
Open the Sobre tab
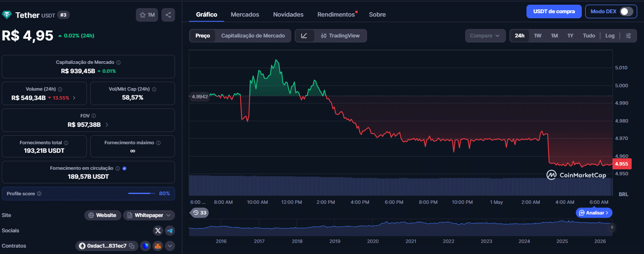[377, 14]
